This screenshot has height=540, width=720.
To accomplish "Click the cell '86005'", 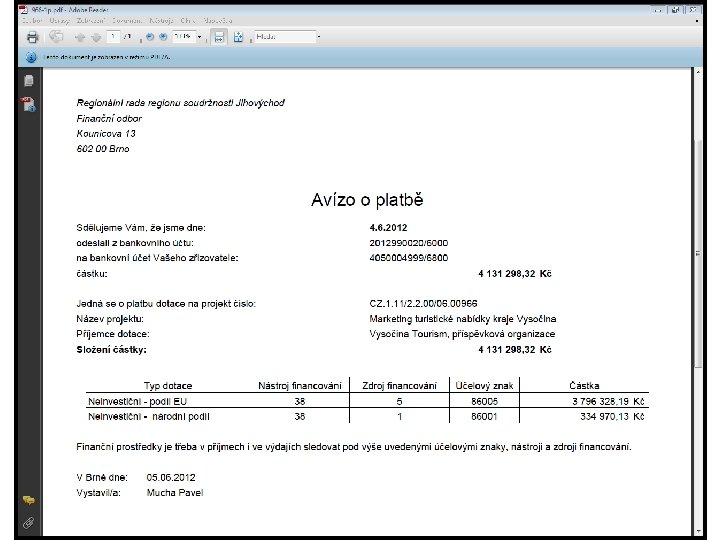I will 484,401.
